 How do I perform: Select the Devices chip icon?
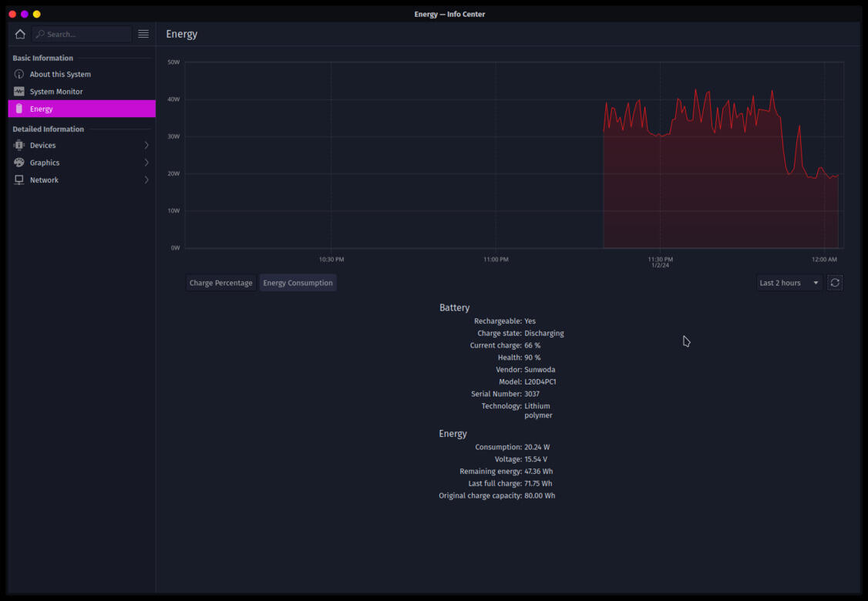[19, 145]
